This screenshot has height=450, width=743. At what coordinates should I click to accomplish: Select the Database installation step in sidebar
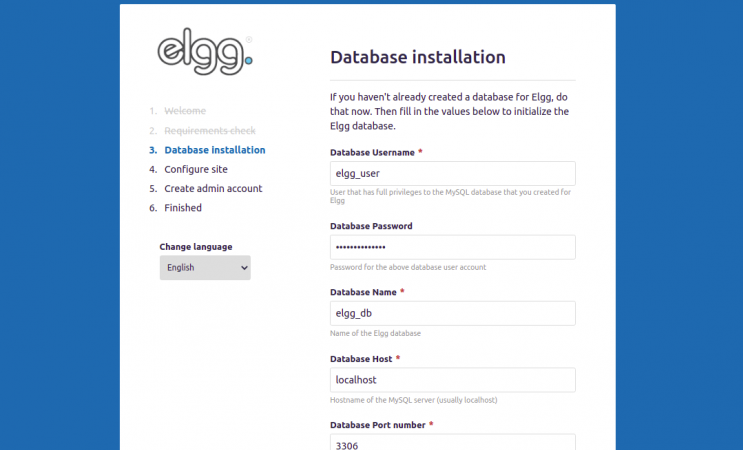coord(215,150)
